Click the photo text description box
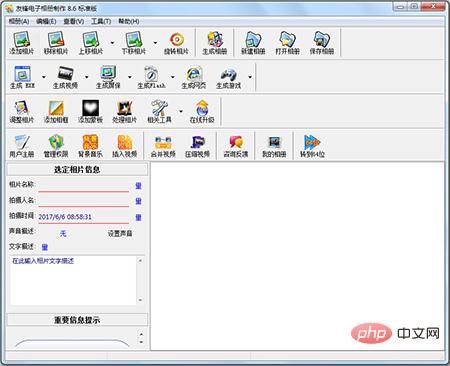450x366 pixels. (x=73, y=280)
